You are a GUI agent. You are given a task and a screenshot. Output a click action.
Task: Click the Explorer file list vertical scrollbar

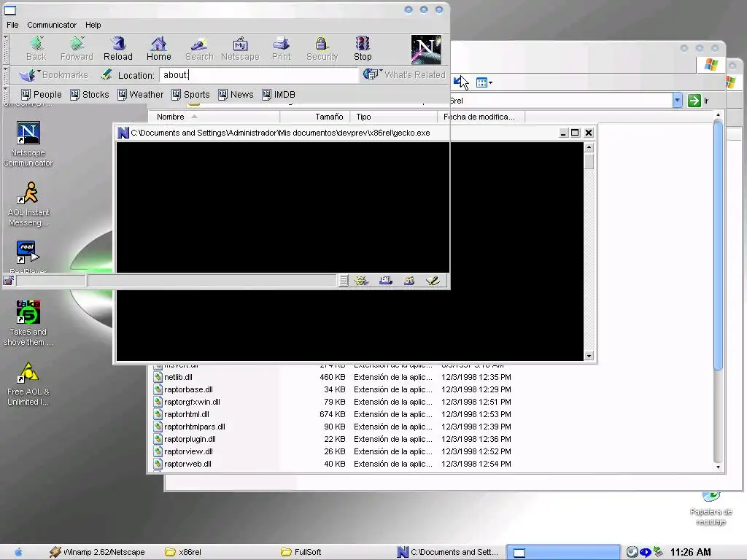[x=719, y=245]
